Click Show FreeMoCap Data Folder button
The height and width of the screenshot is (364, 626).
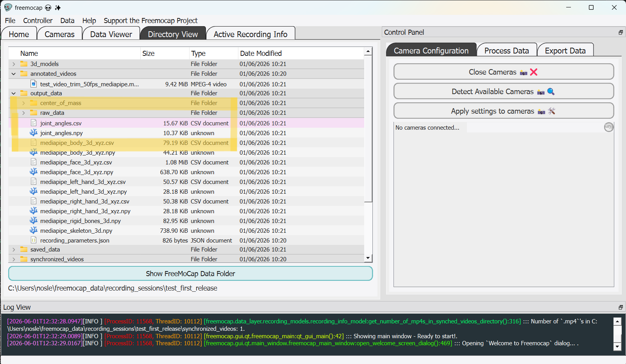pyautogui.click(x=190, y=273)
